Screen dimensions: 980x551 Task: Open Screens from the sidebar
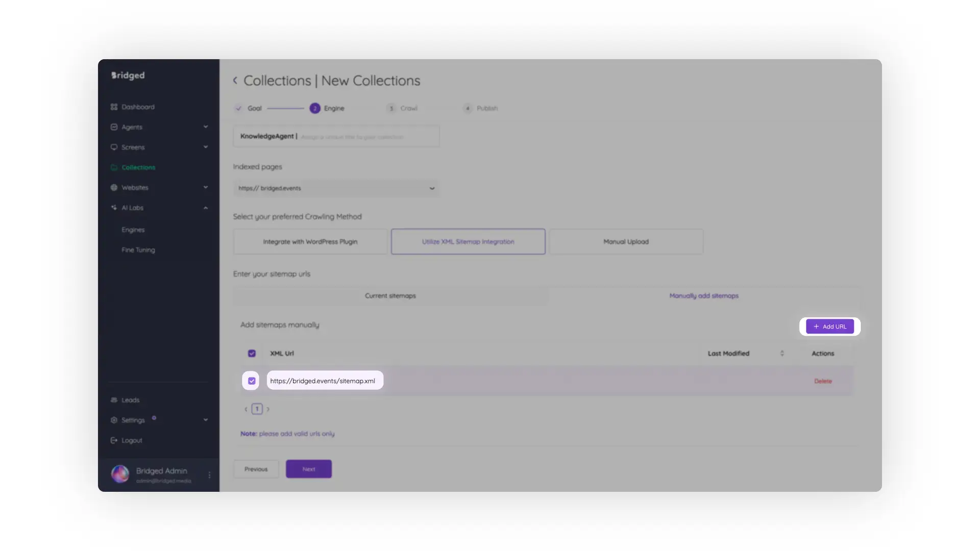pyautogui.click(x=114, y=147)
